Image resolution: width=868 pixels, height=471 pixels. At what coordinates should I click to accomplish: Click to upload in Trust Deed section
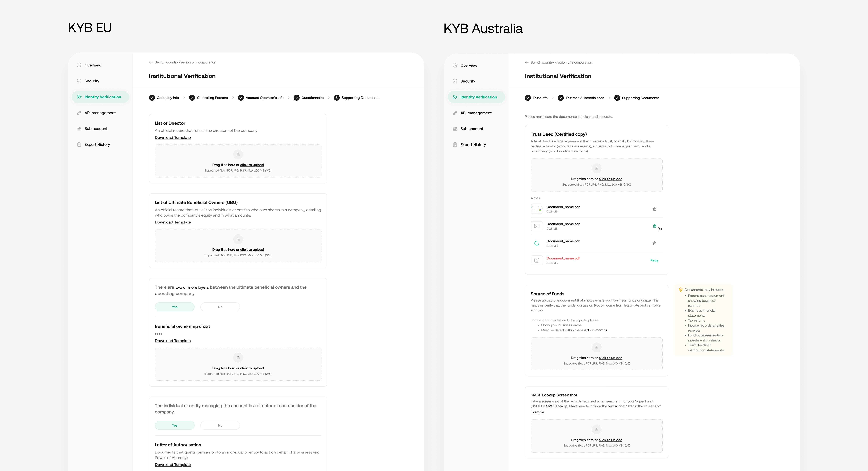[x=610, y=179]
